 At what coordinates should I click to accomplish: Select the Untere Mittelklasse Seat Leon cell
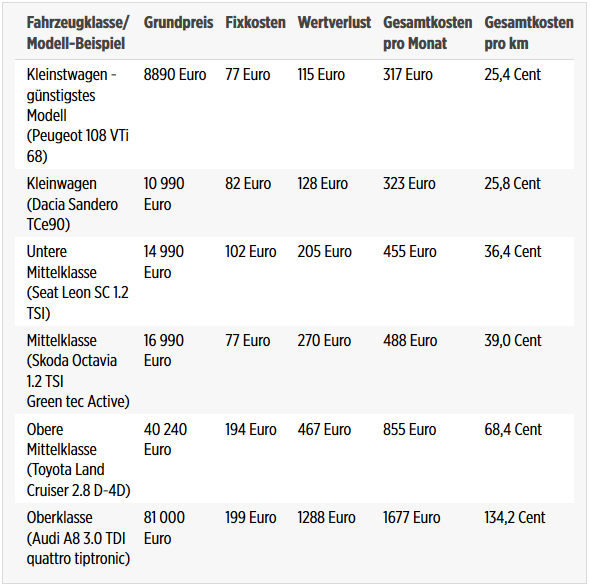point(78,282)
